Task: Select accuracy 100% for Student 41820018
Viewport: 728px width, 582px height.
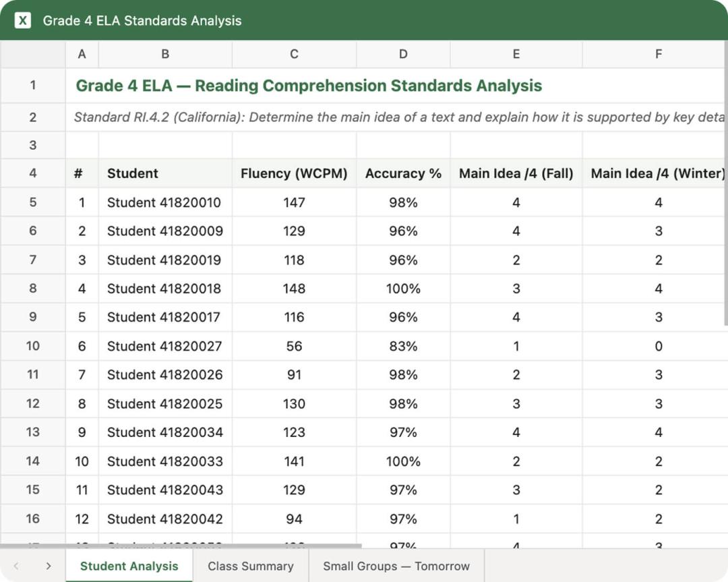Action: tap(403, 289)
